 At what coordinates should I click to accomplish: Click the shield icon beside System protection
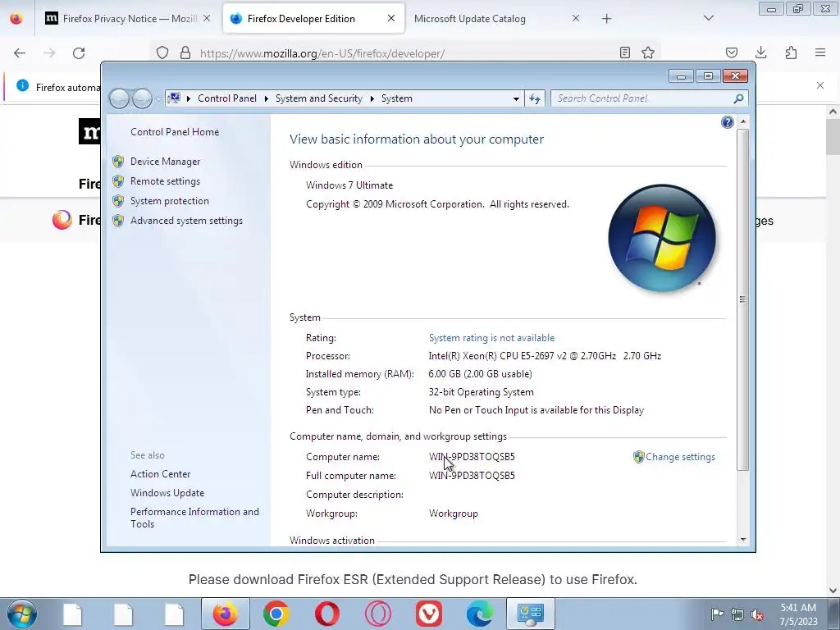tap(118, 202)
